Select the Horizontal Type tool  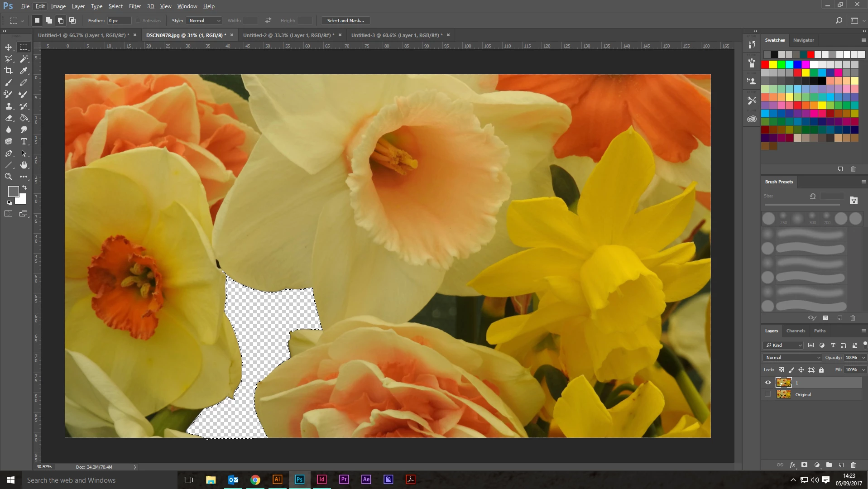point(24,141)
